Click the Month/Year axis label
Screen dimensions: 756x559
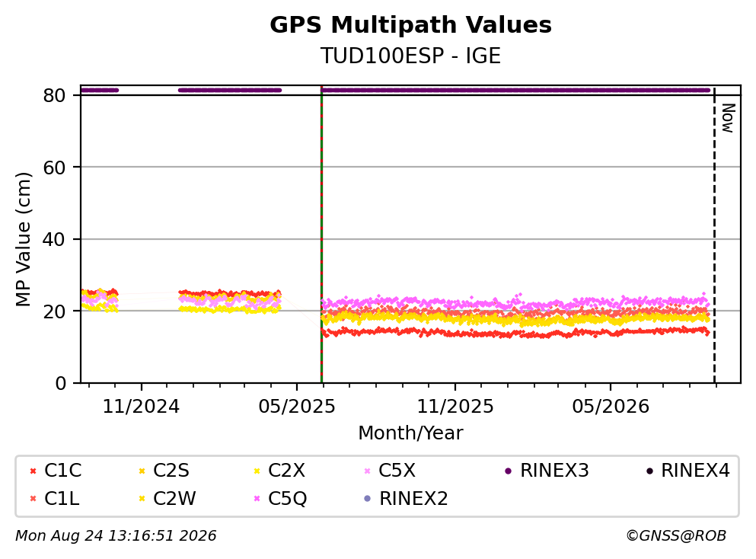[x=410, y=433]
